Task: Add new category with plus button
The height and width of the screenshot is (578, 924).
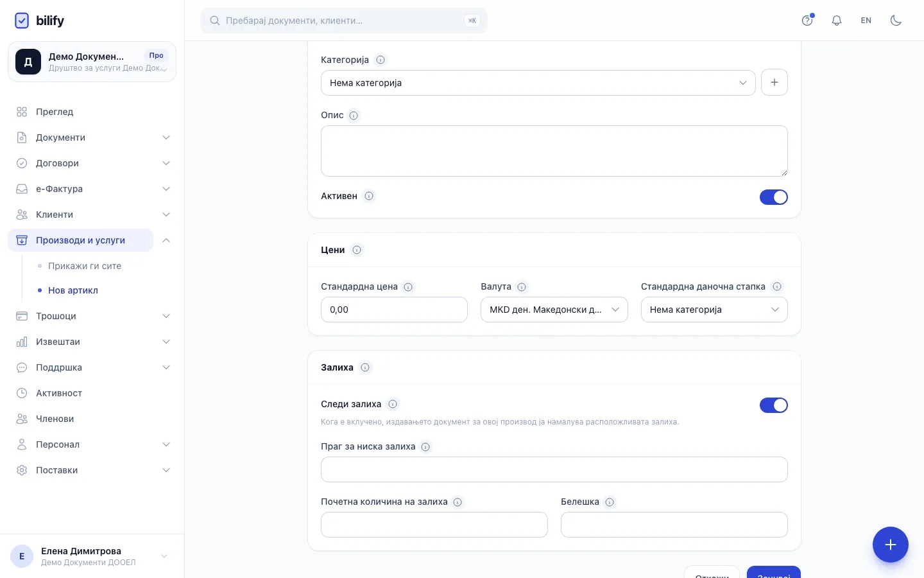Action: pyautogui.click(x=774, y=82)
